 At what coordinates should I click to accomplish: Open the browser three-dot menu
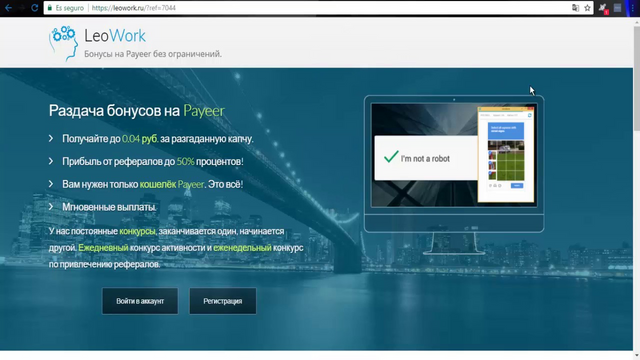tap(632, 8)
